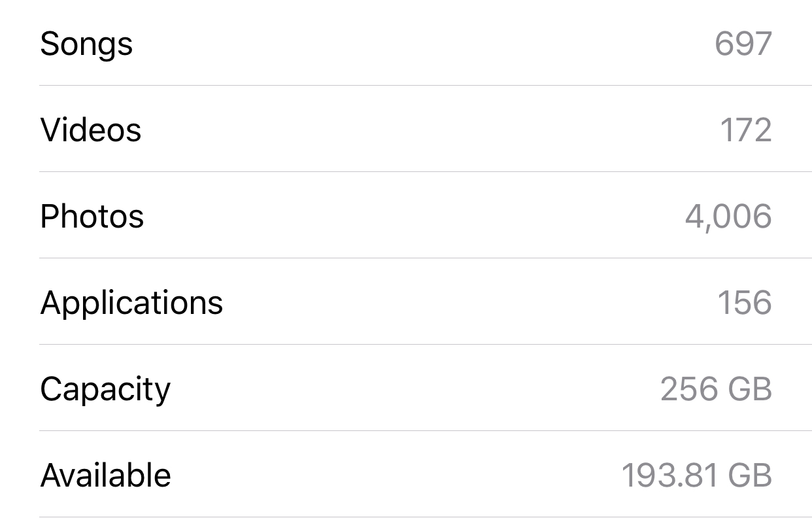
Task: Click the divider line beneath the Photos row
Action: click(x=426, y=258)
